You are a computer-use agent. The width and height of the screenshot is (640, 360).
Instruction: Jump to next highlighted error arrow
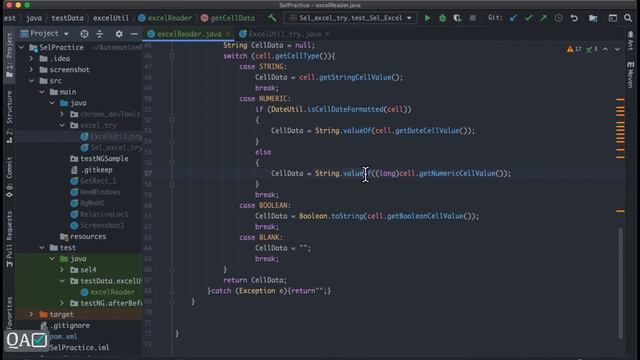pos(617,49)
